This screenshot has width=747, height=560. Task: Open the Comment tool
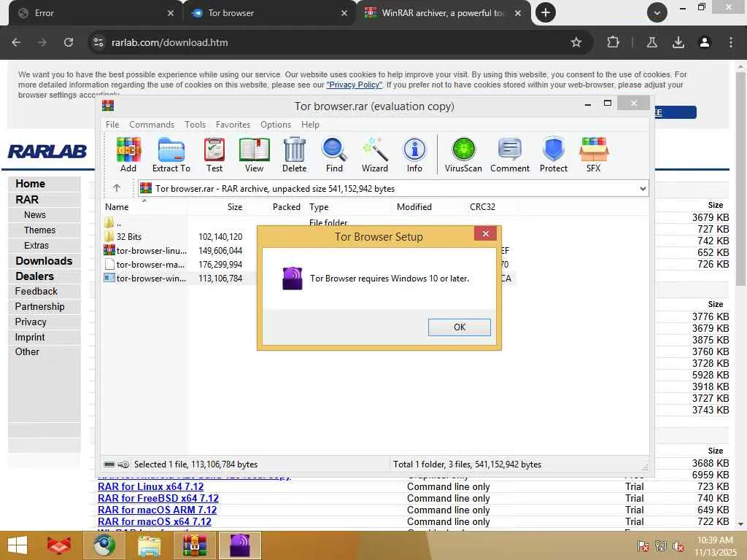pyautogui.click(x=510, y=155)
